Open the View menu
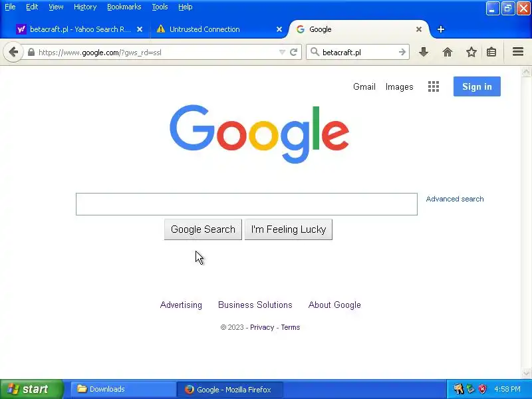The height and width of the screenshot is (399, 532). pos(56,7)
